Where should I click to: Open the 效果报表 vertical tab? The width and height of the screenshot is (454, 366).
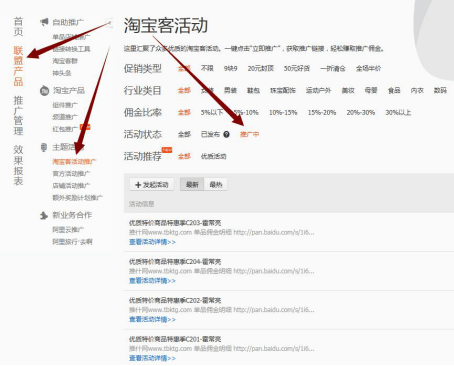[18, 165]
